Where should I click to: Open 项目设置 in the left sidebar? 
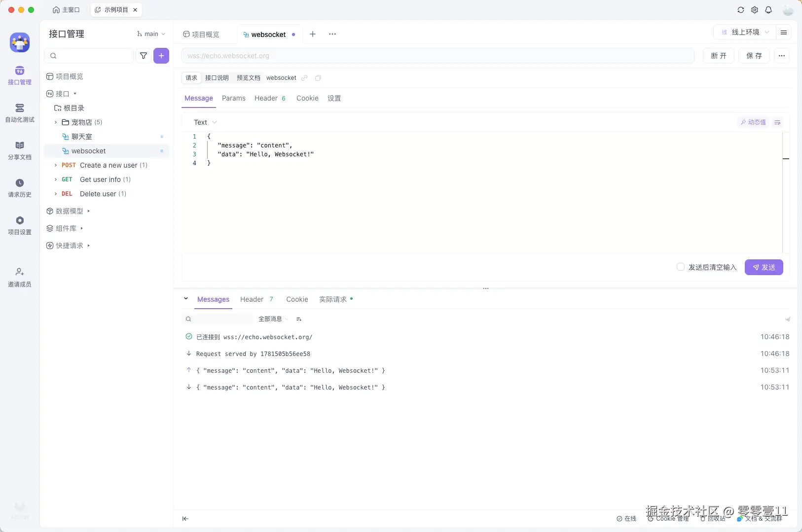tap(20, 225)
